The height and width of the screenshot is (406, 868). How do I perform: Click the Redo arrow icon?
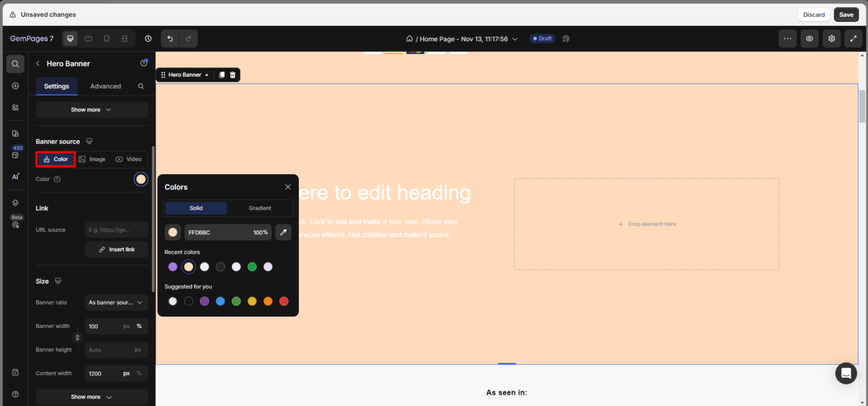coord(188,38)
